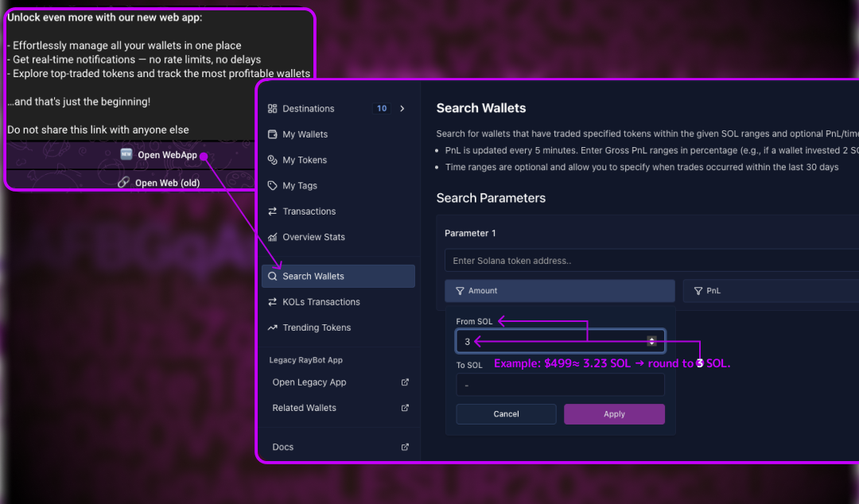Click the Overview Stats chart icon
This screenshot has height=504, width=859.
(272, 237)
